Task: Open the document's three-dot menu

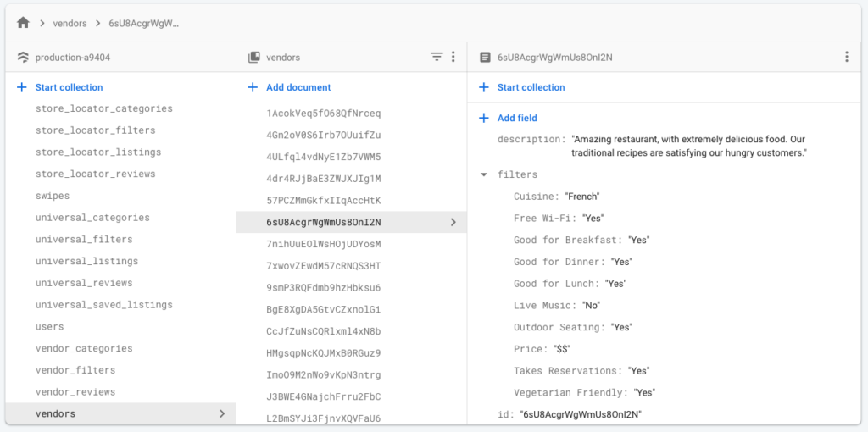Action: tap(847, 57)
